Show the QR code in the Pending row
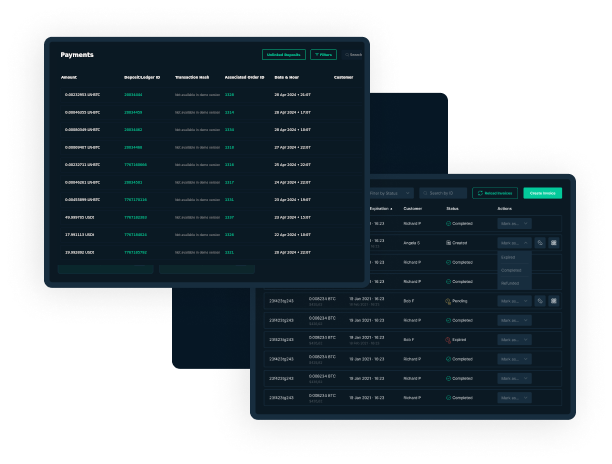Viewport: 612px width, 464px height. click(x=553, y=301)
